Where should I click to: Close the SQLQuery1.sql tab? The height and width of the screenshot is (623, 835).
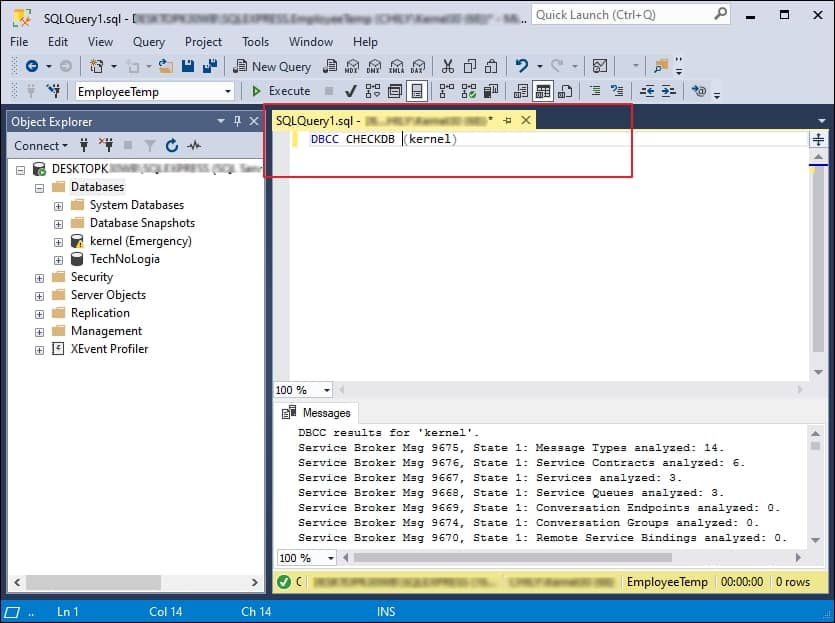(526, 120)
